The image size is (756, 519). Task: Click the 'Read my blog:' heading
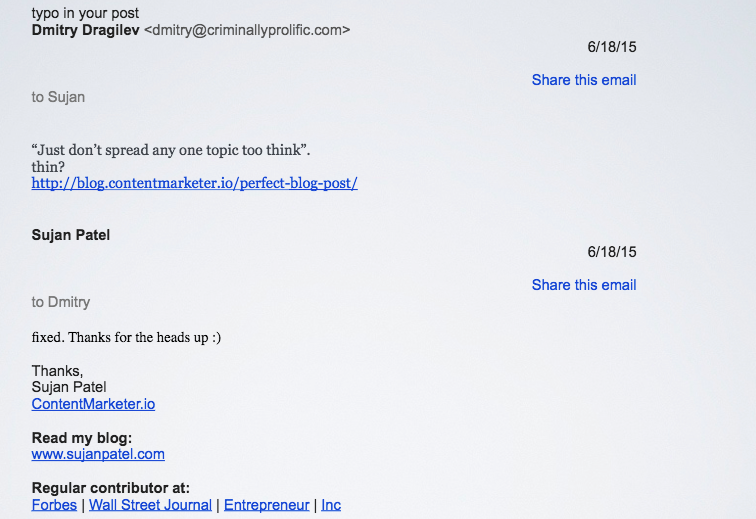point(81,437)
